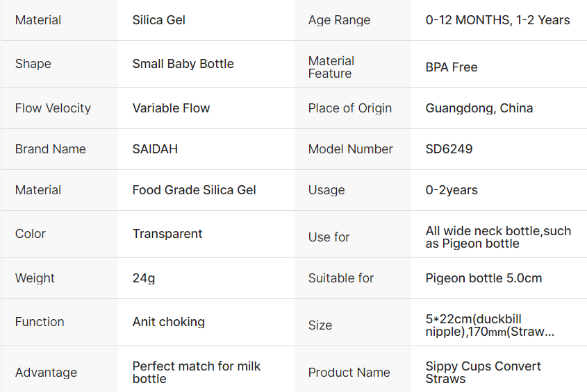Click 'Perfect match for milk bottle' text

pyautogui.click(x=196, y=372)
